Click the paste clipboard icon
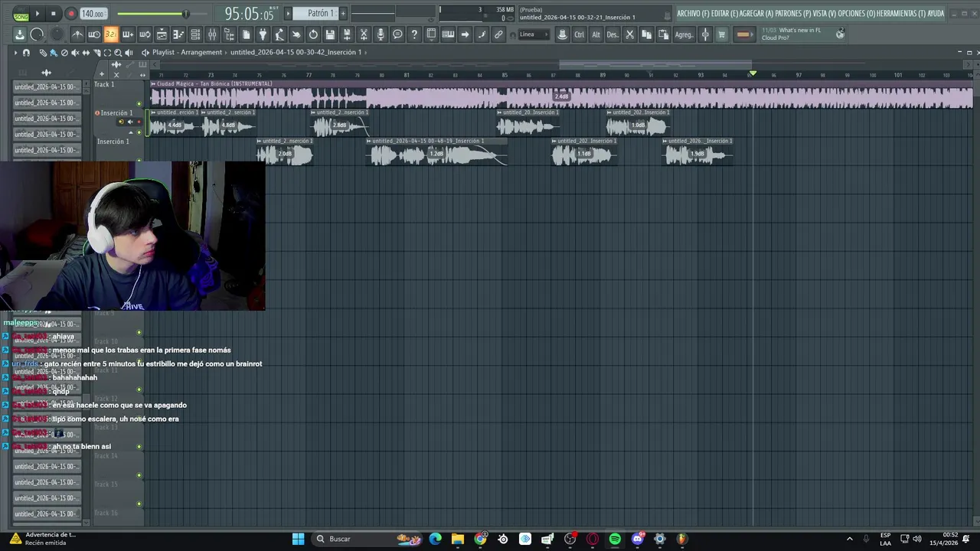 pos(663,34)
